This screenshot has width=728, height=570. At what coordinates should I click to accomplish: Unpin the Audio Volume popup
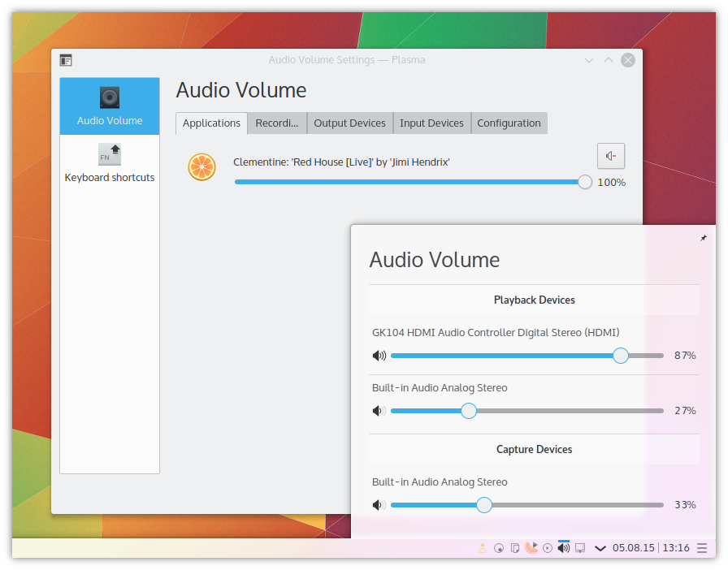pos(702,238)
